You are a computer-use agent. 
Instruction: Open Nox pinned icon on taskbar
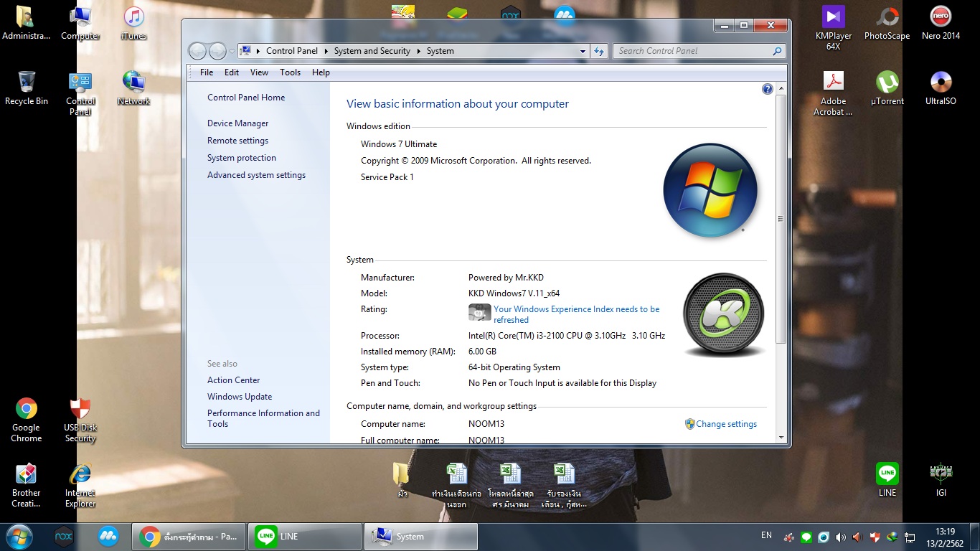[64, 537]
